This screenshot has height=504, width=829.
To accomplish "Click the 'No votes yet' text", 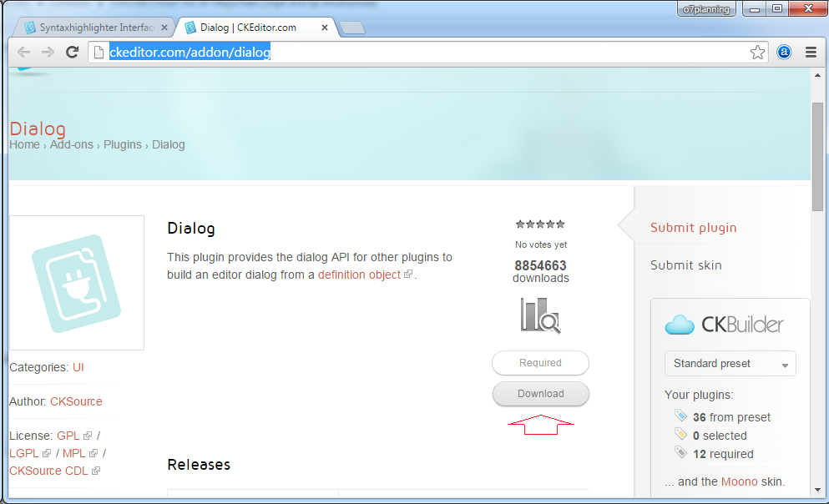I will 541,244.
